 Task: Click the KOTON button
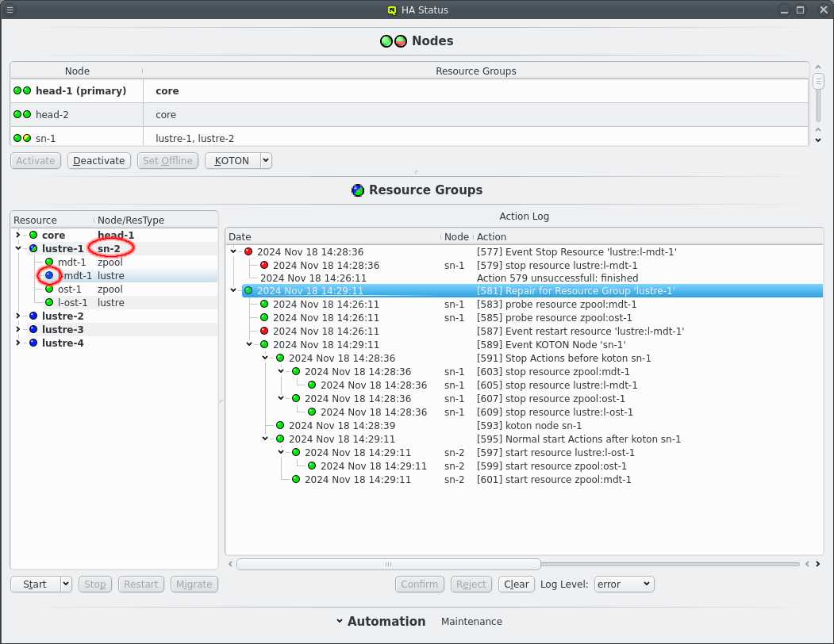tap(233, 160)
